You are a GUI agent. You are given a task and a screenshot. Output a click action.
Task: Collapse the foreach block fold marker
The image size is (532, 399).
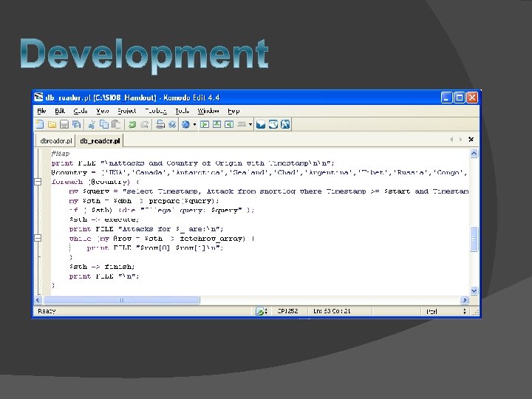pyautogui.click(x=38, y=182)
